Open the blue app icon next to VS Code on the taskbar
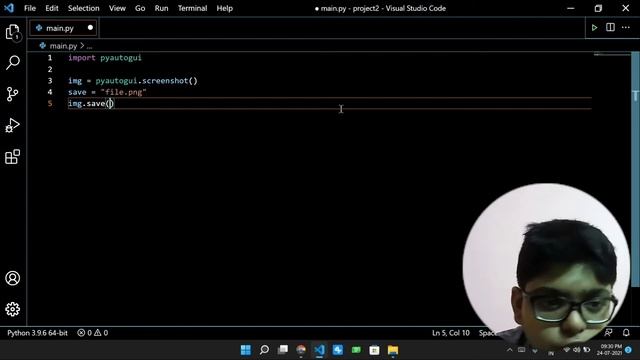The image size is (640, 360). 338,350
